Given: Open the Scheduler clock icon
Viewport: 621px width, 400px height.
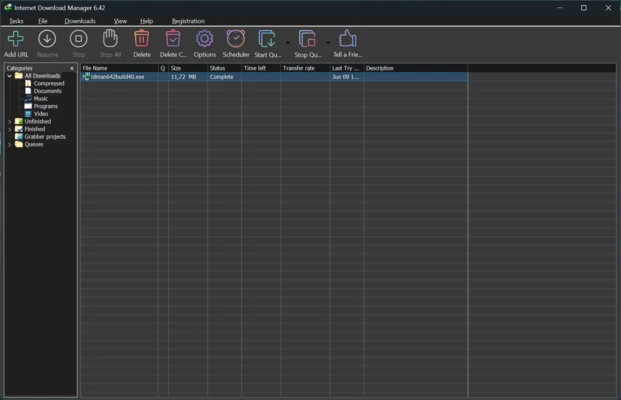Looking at the screenshot, I should (236, 38).
